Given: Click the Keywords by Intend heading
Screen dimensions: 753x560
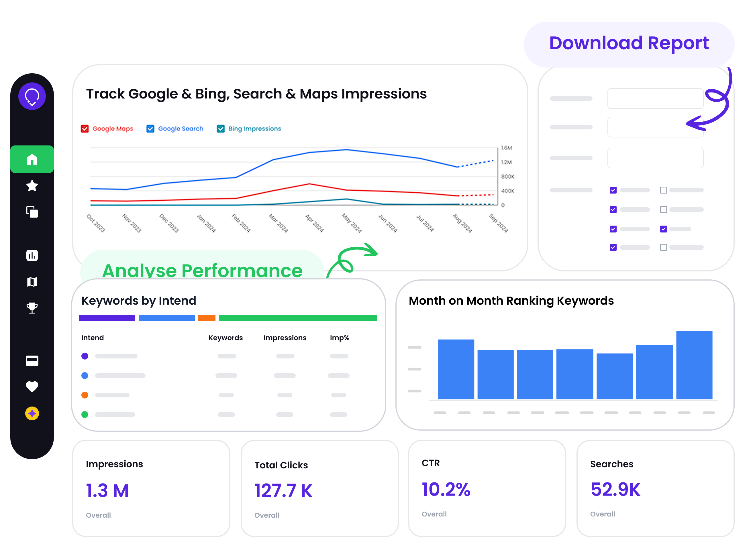Looking at the screenshot, I should point(138,301).
